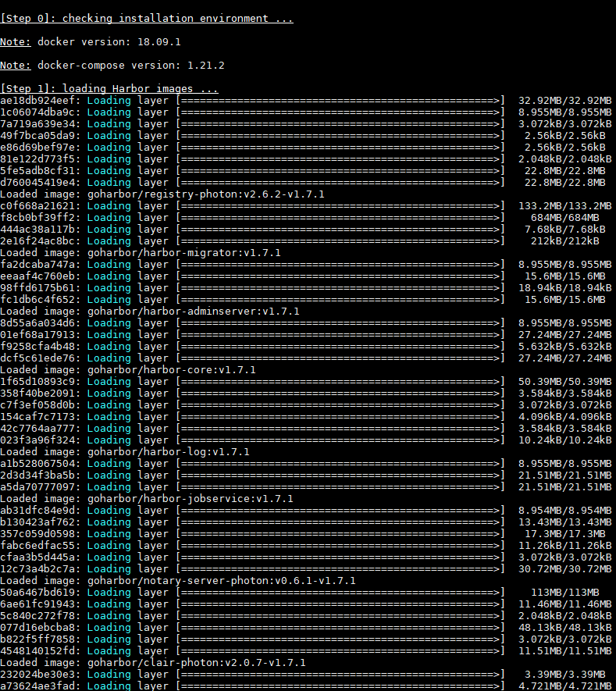
Task: Click layer hash 077d16ebcba8
Action: pyautogui.click(x=37, y=628)
